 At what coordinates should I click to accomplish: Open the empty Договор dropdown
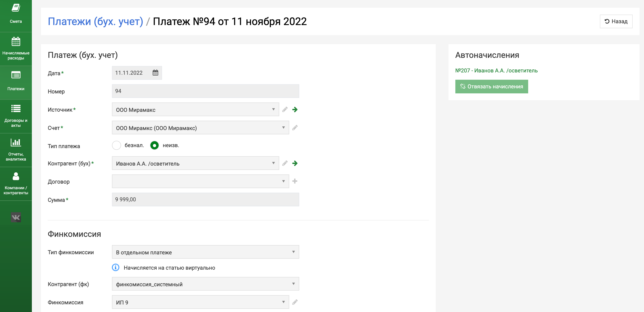[x=200, y=181]
